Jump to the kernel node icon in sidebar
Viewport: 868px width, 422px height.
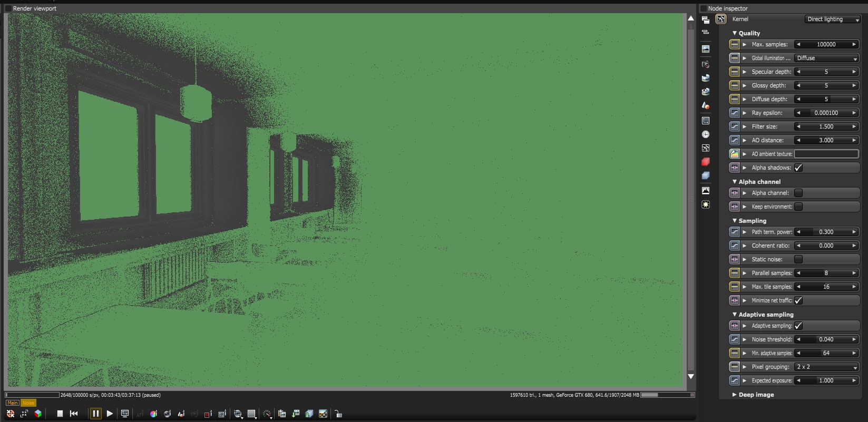pos(706,148)
